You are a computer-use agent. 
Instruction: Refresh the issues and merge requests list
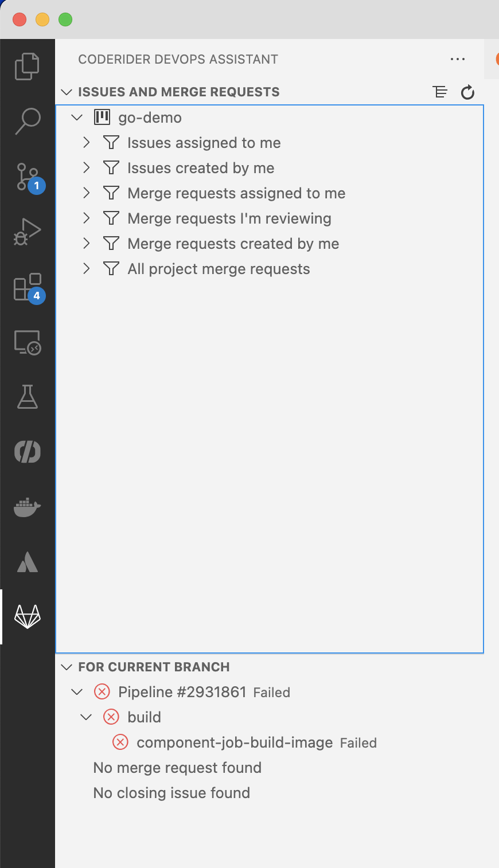click(x=467, y=92)
